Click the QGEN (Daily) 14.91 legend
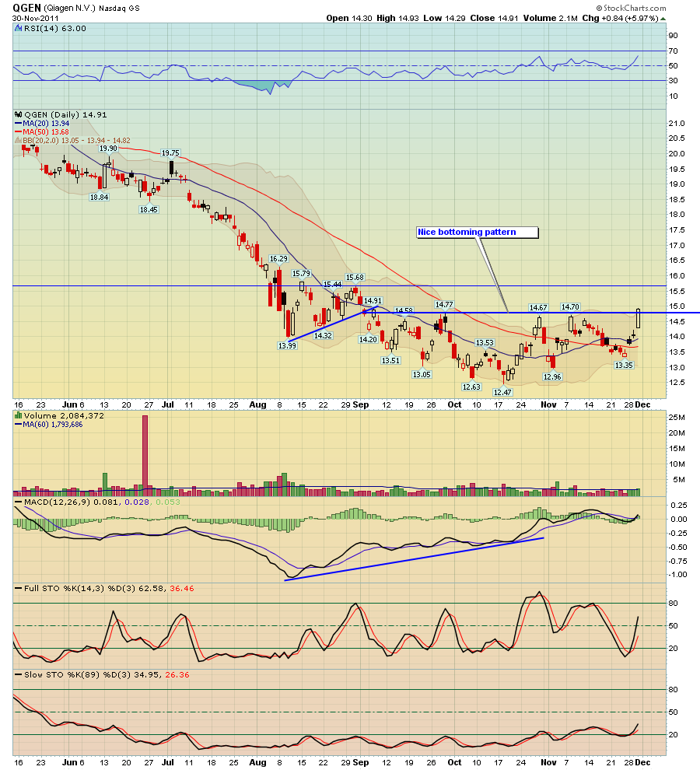The width and height of the screenshot is (700, 770). 65,115
